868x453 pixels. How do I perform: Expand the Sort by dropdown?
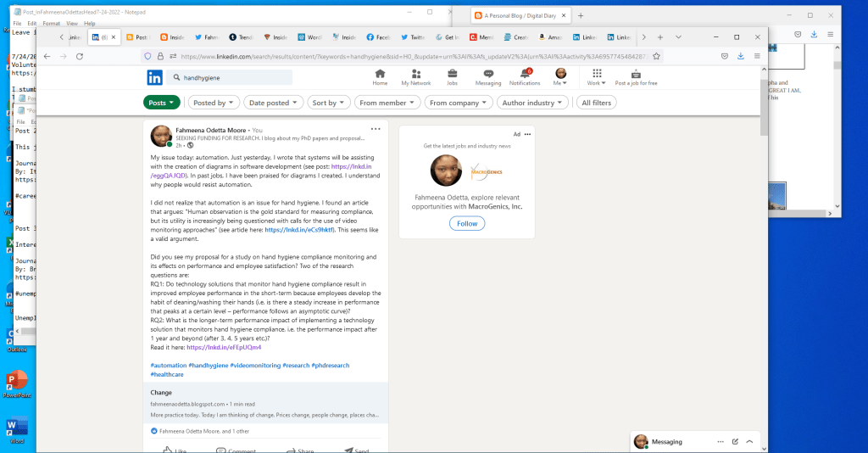tap(329, 103)
